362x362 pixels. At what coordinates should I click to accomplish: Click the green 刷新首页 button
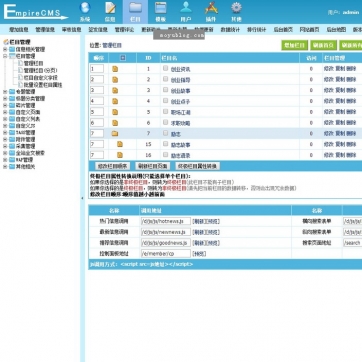323,45
